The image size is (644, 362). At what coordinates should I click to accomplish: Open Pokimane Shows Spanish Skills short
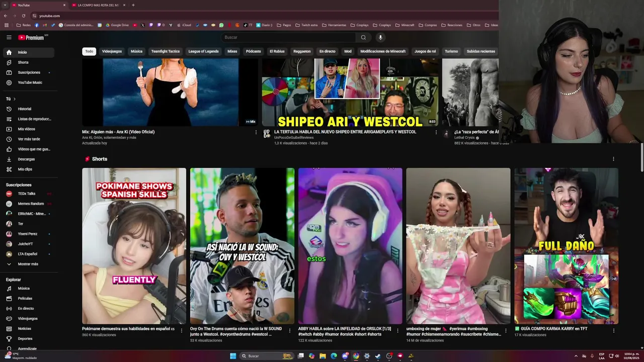click(x=134, y=246)
